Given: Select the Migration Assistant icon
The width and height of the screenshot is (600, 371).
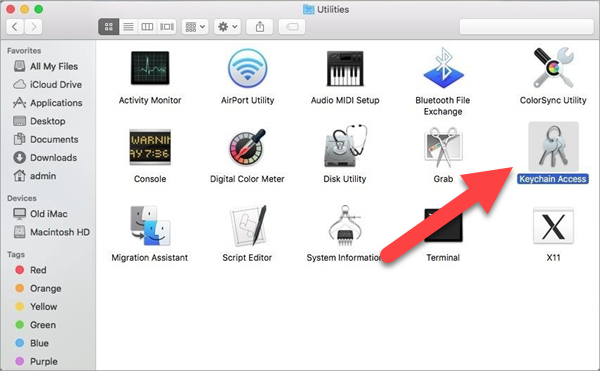Looking at the screenshot, I should tap(150, 226).
